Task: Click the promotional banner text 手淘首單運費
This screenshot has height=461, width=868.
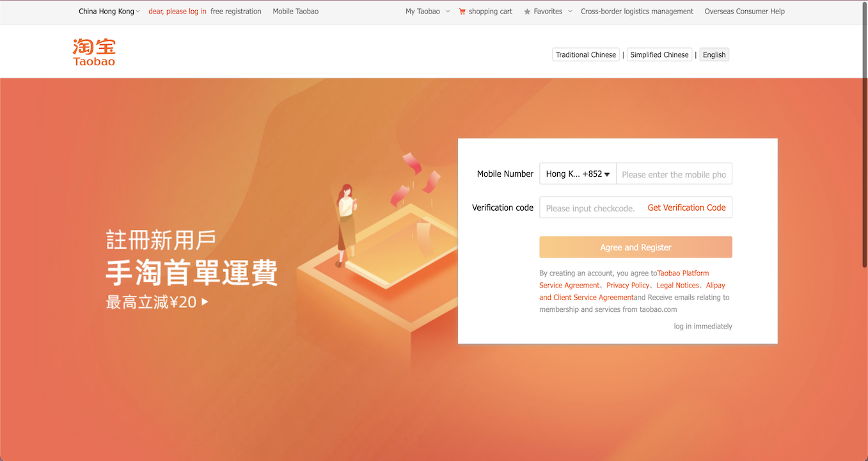Action: pyautogui.click(x=192, y=273)
